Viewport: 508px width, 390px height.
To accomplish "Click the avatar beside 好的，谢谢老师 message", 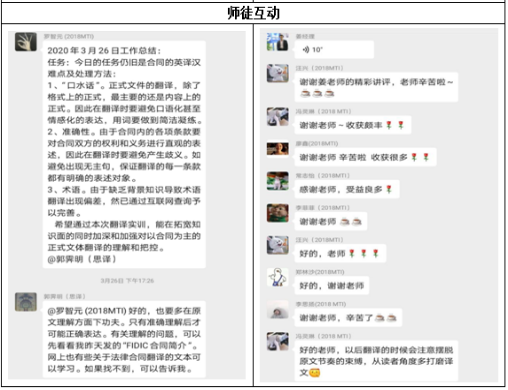I will (278, 277).
